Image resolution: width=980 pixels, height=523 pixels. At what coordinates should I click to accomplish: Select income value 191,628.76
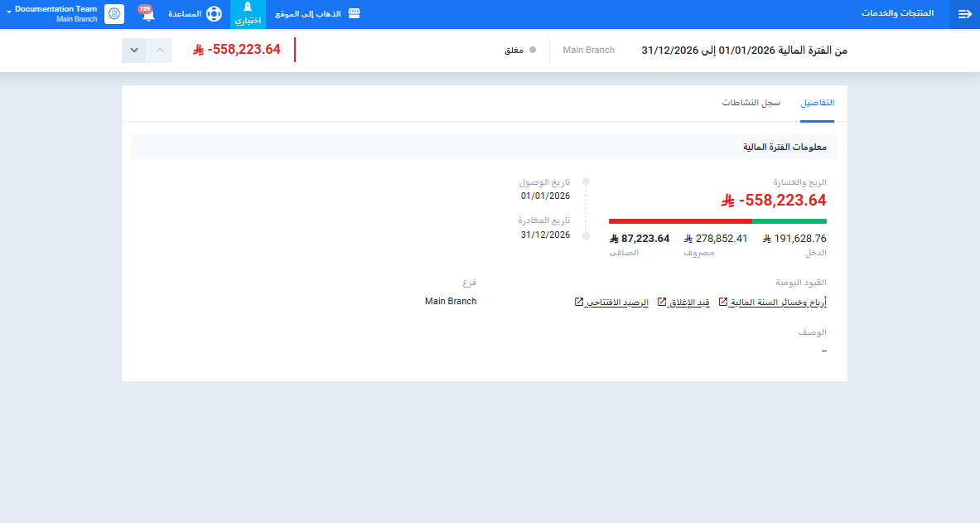click(794, 239)
